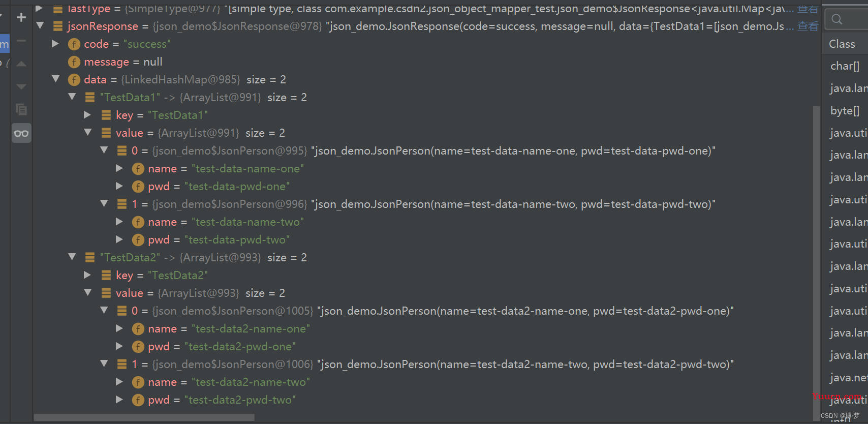This screenshot has width=868, height=424.
Task: Click field icon of pwd test-data2-pwd-two
Action: pyautogui.click(x=138, y=400)
